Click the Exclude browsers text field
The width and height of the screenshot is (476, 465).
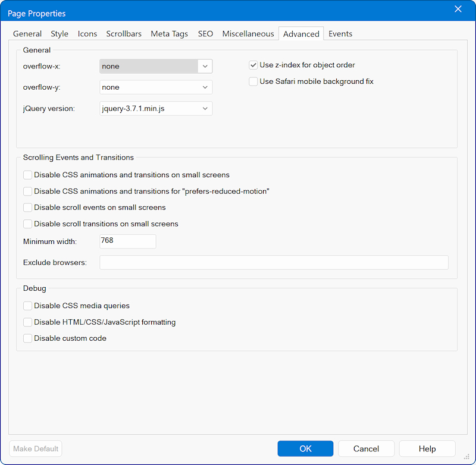pos(274,263)
